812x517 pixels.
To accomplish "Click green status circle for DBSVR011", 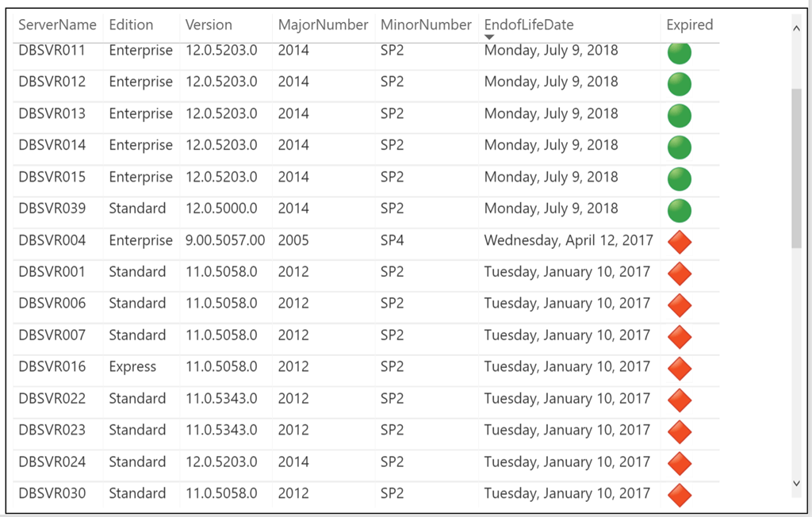I will click(680, 53).
